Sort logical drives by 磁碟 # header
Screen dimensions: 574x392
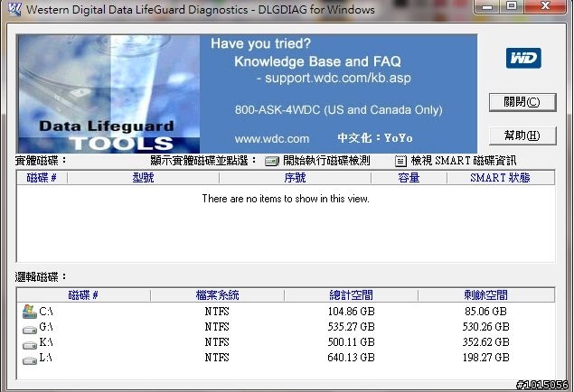83,295
